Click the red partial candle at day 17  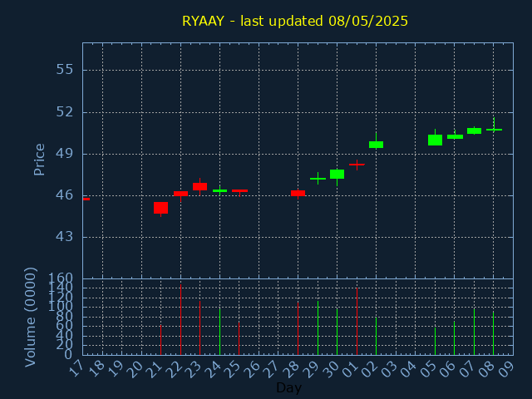click(86, 199)
